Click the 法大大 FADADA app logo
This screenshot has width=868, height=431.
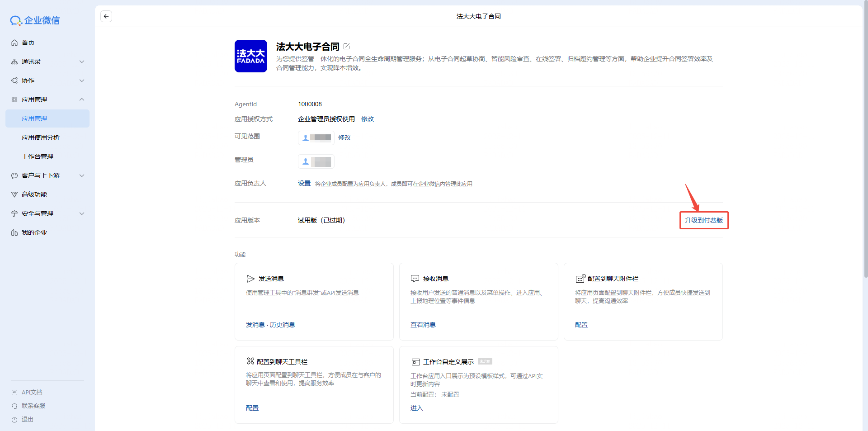pos(251,56)
